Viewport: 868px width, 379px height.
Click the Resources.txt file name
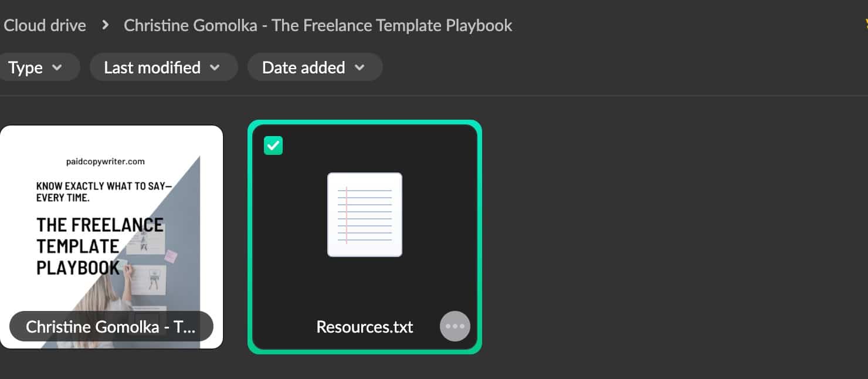point(365,327)
